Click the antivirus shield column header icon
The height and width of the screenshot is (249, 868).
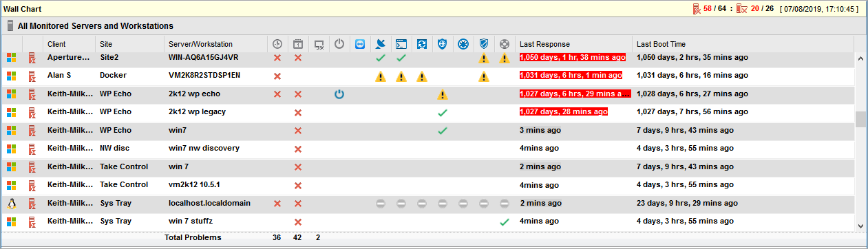(x=484, y=44)
